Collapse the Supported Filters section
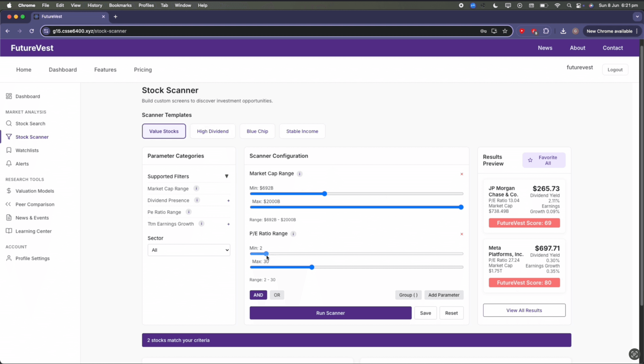The image size is (644, 364). click(227, 176)
